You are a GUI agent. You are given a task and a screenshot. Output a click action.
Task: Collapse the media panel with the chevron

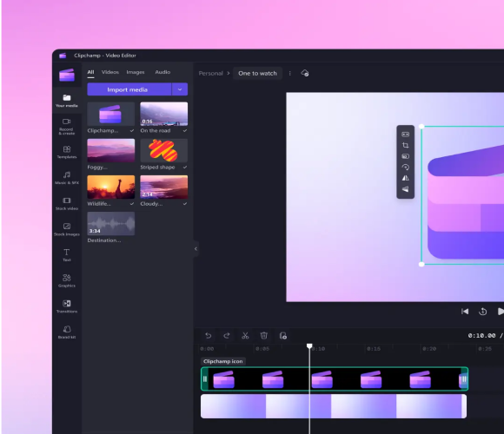tap(196, 249)
